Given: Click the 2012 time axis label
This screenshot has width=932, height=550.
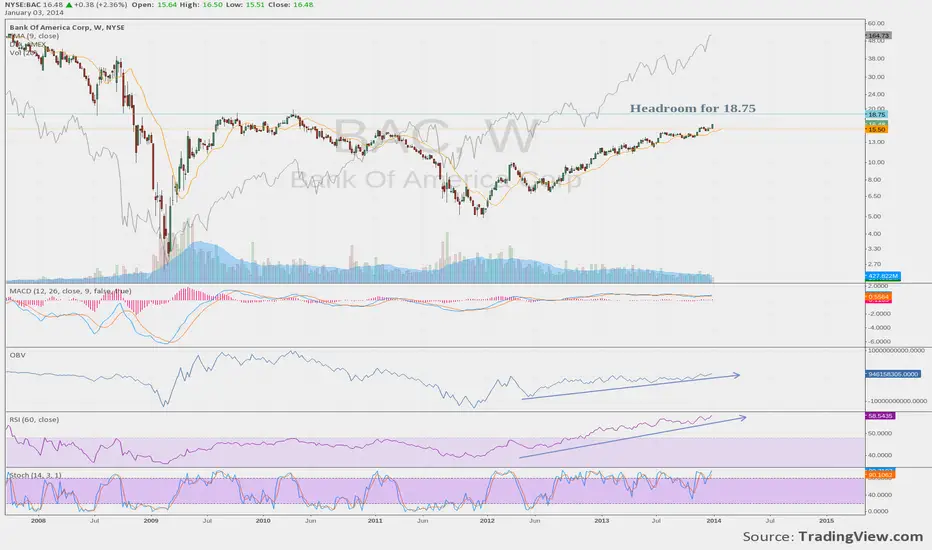Looking at the screenshot, I should click(487, 520).
